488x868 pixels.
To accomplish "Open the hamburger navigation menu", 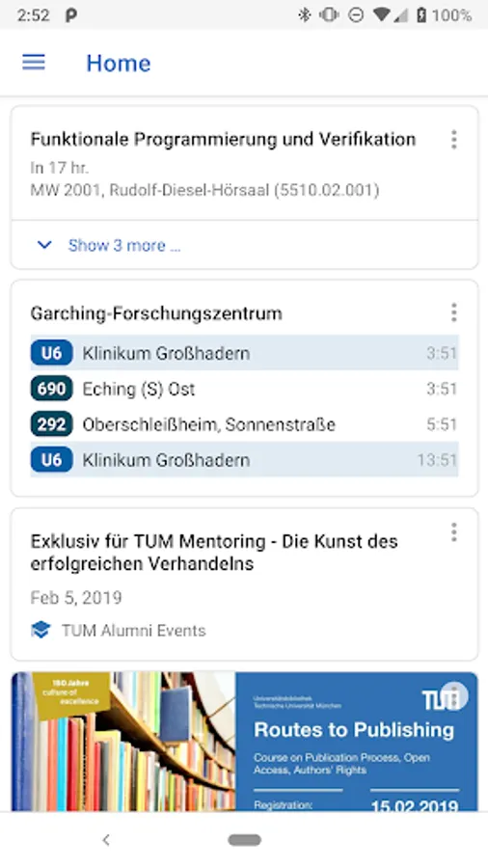I will point(34,62).
